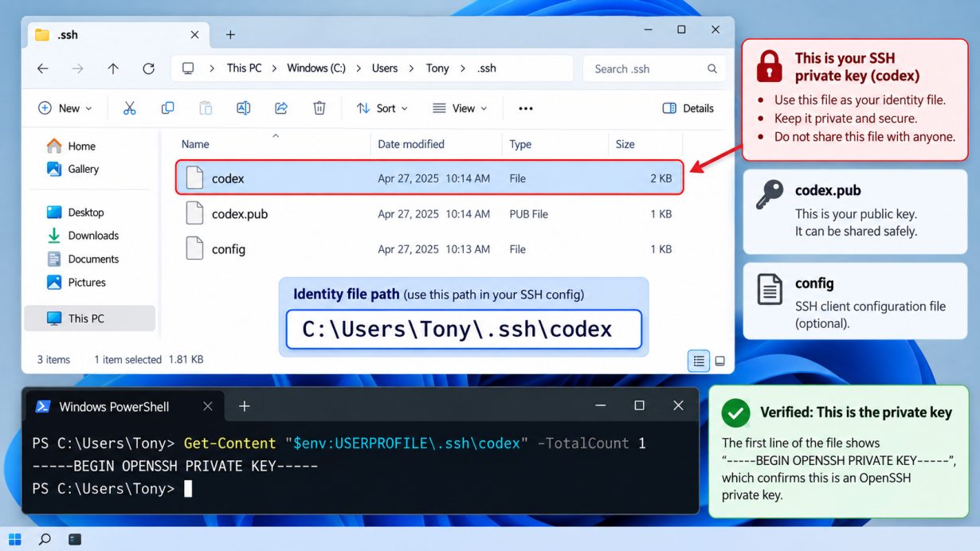Open Desktop in navigation pane
Screen dimensions: 980x551
point(85,213)
